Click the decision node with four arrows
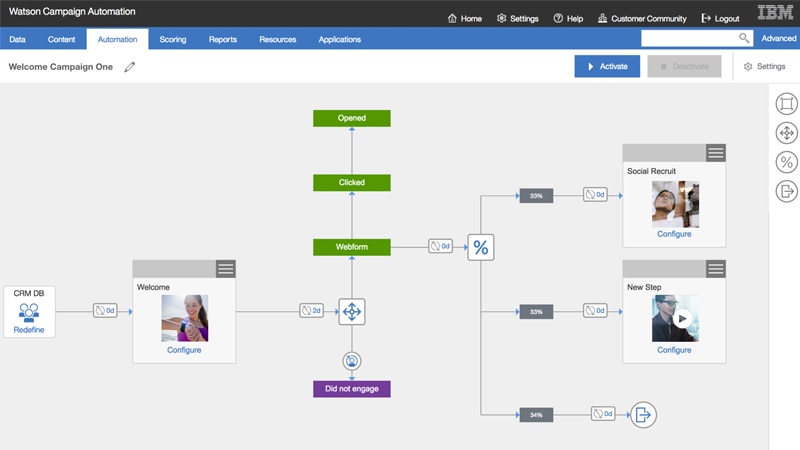 tap(351, 311)
